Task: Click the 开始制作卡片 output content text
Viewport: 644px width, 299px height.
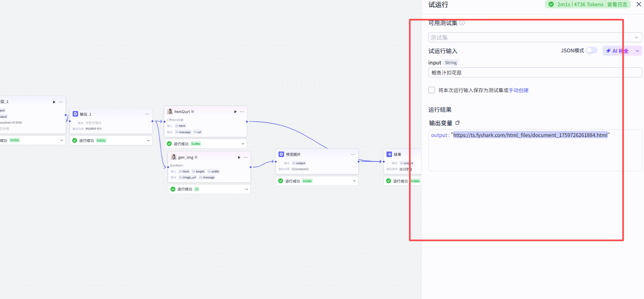Action: click(x=94, y=129)
